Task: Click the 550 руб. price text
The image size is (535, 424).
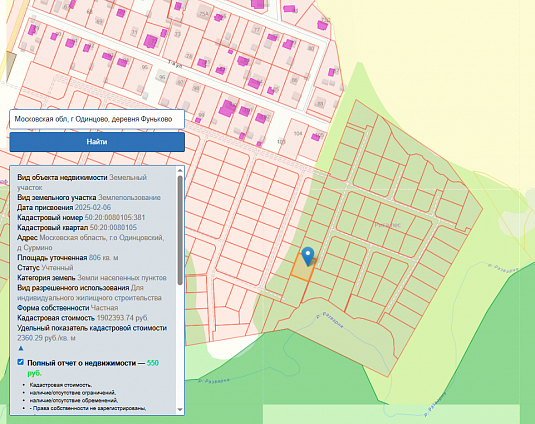Action: (x=93, y=368)
